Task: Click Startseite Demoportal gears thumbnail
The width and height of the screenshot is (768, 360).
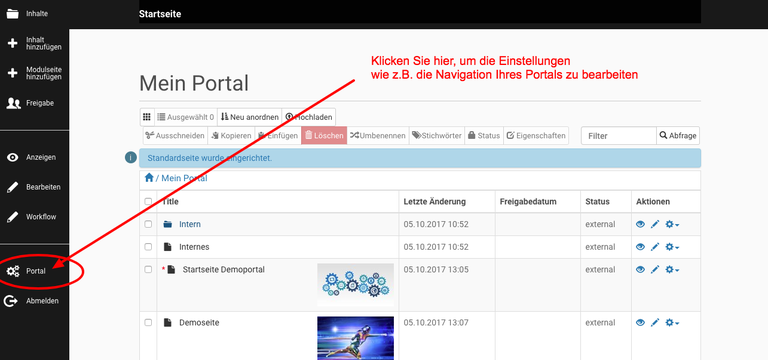Action: tap(355, 285)
